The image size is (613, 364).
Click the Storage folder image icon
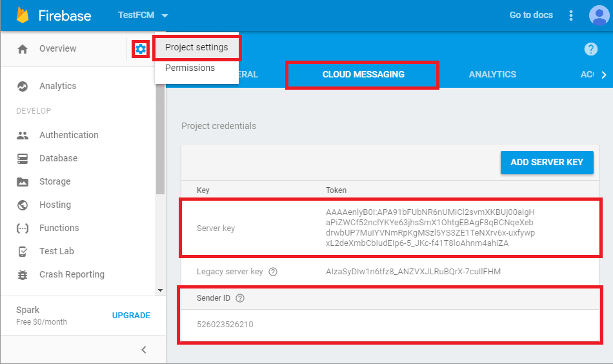[x=23, y=182]
